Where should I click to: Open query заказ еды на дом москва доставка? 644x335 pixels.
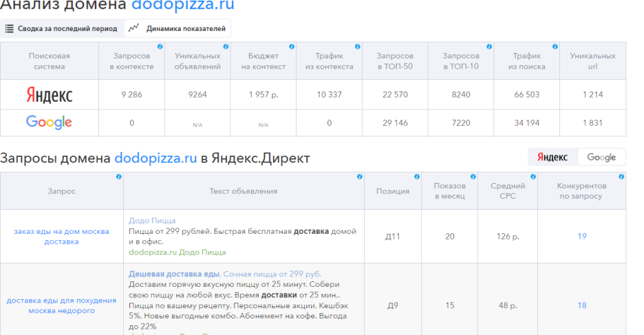(x=62, y=237)
